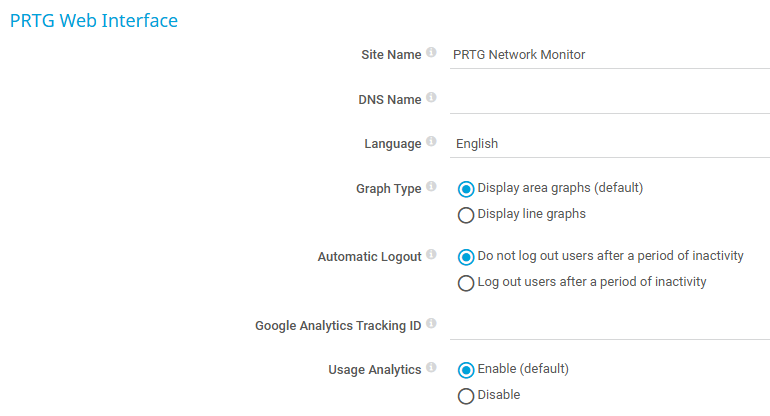Click the info icon next to DNS Name
770x416 pixels.
431,98
